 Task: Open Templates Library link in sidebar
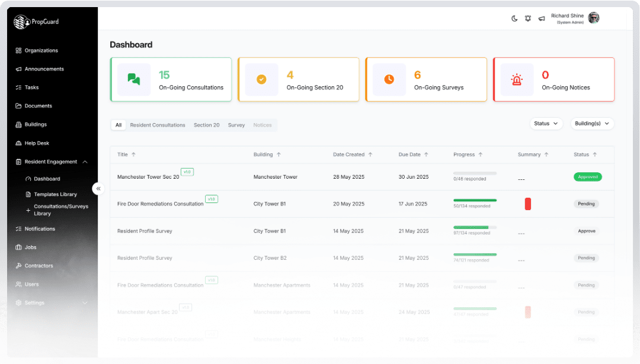[x=55, y=194]
